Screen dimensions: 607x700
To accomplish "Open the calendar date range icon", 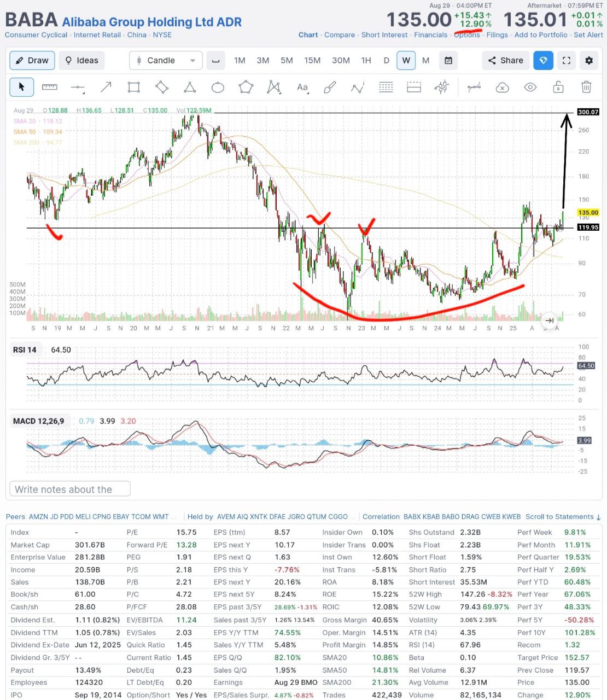I will pos(448,61).
